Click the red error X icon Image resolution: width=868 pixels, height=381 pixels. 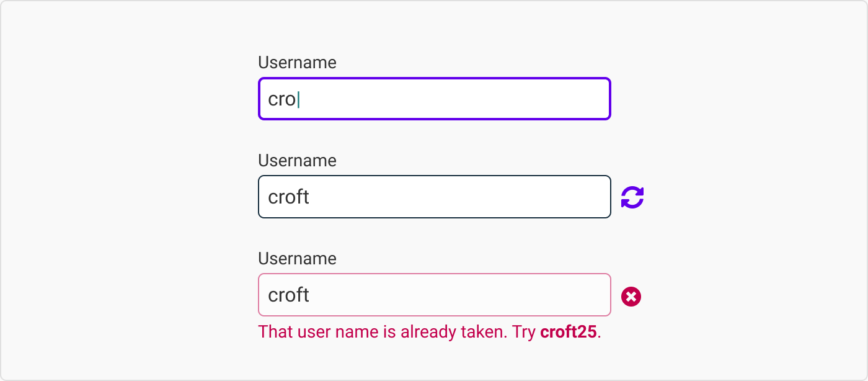[631, 297]
